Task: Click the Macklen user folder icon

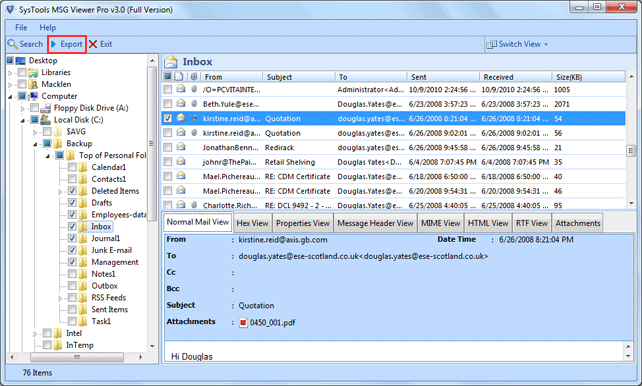Action: tap(33, 84)
